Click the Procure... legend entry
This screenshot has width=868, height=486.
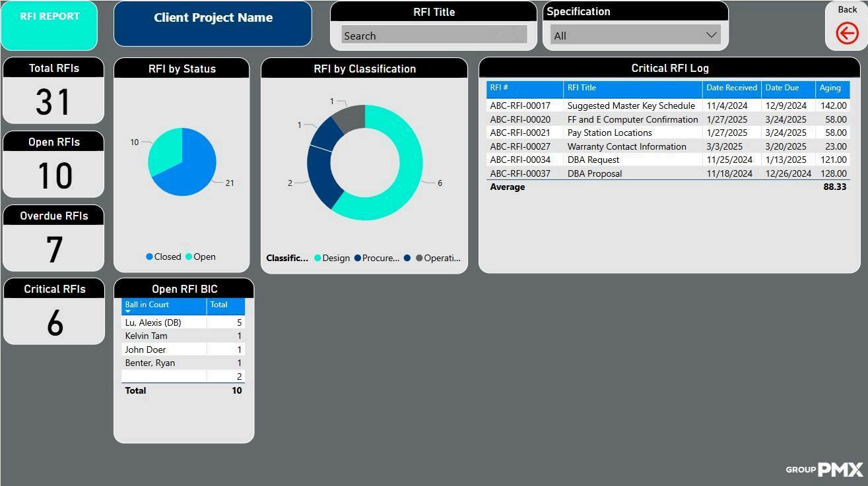(377, 258)
